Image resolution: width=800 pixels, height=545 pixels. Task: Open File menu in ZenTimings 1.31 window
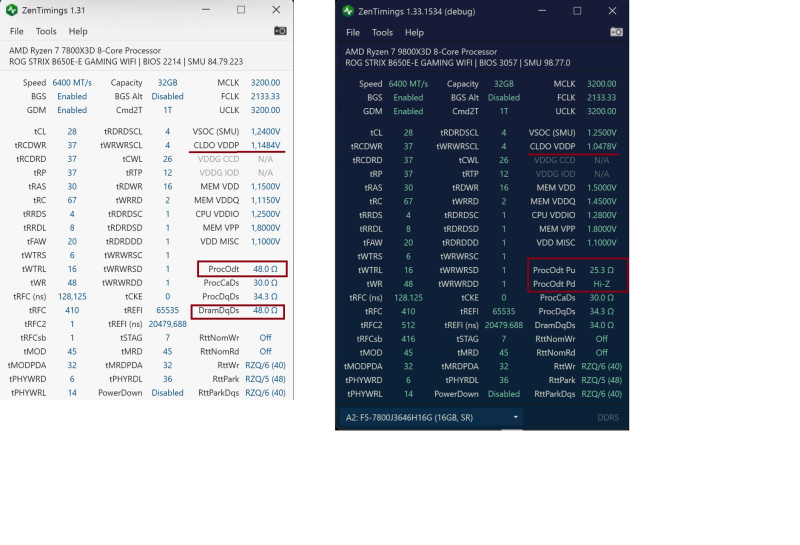(17, 31)
